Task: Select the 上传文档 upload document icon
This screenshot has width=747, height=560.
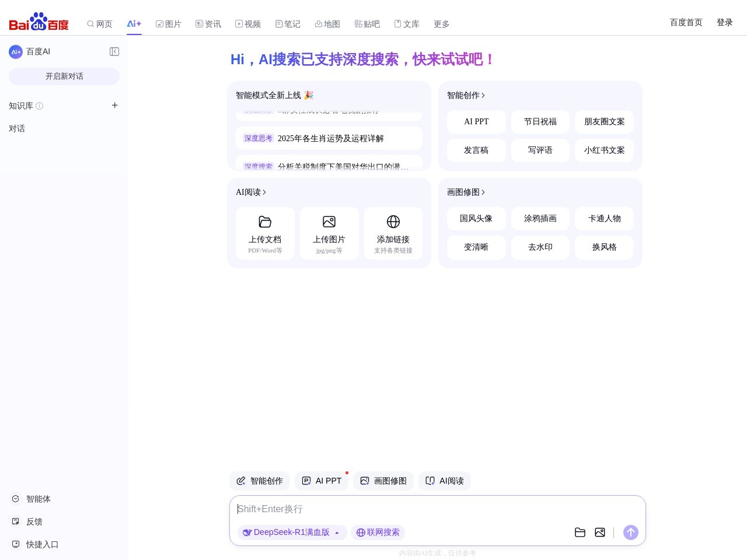Action: pyautogui.click(x=265, y=222)
